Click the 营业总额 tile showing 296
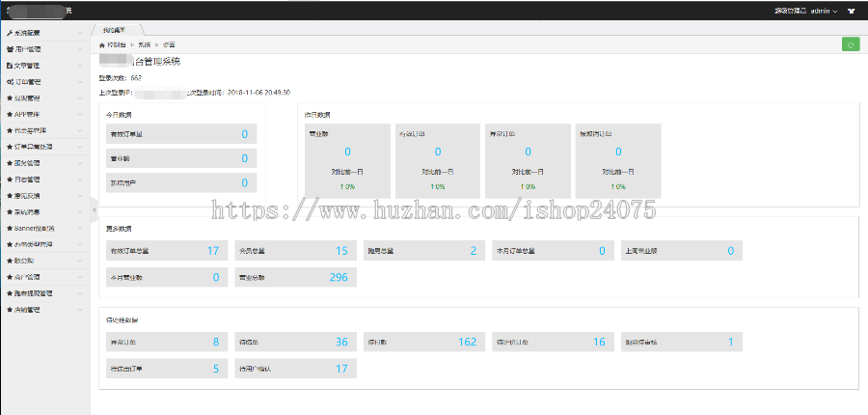The width and height of the screenshot is (868, 415). 296,278
